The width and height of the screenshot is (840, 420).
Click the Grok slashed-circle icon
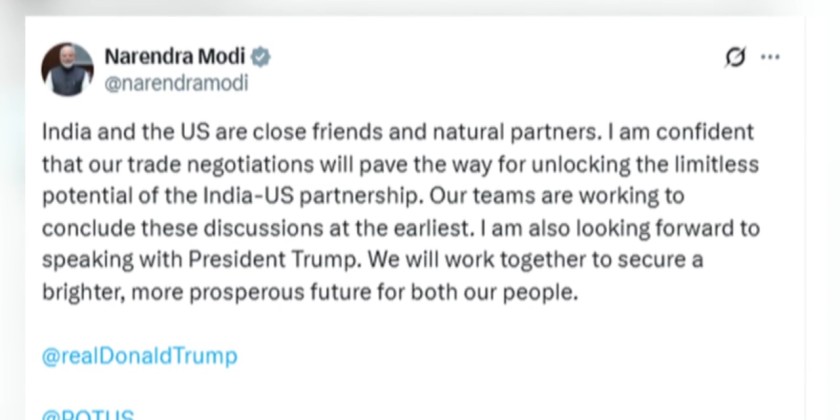point(735,57)
